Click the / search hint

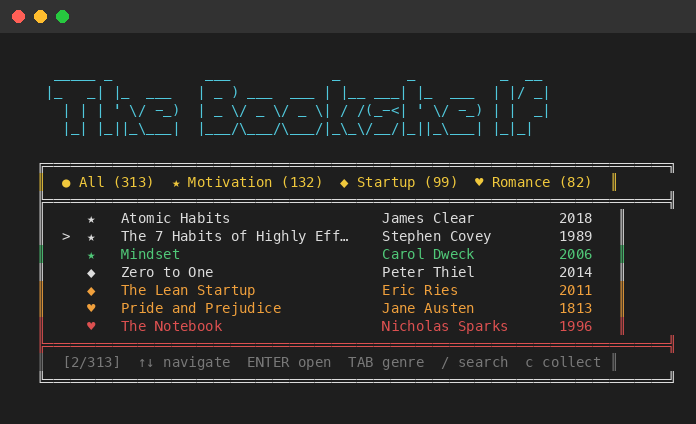tap(475, 362)
